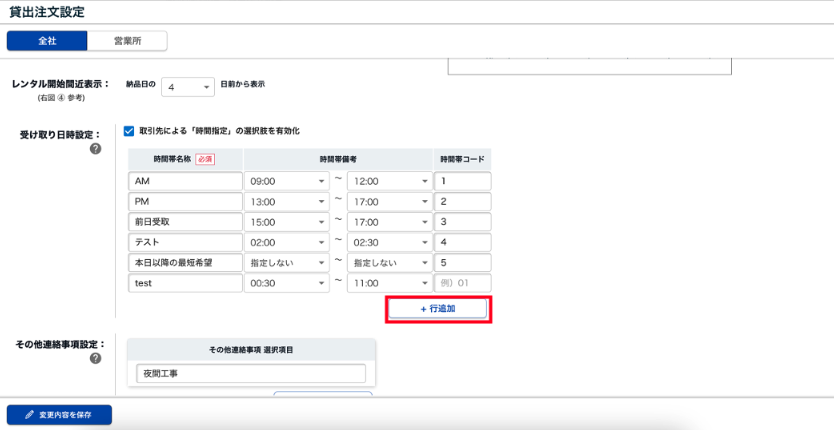The width and height of the screenshot is (834, 430).
Task: Click 変更内容を保存 button
Action: [x=59, y=414]
